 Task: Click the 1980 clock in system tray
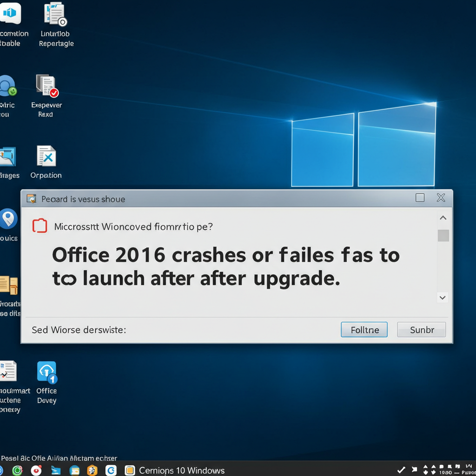pos(446,473)
